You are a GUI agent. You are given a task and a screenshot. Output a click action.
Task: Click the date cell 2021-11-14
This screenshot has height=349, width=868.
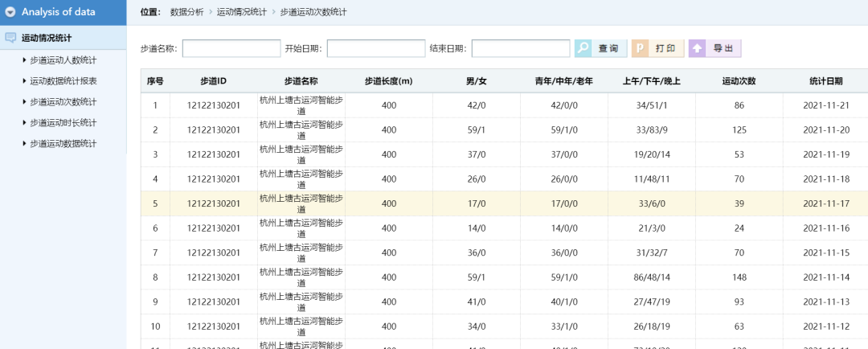coord(826,277)
